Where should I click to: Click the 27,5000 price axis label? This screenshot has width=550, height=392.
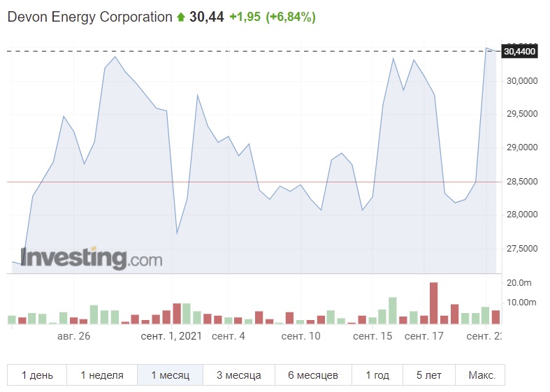coord(522,249)
